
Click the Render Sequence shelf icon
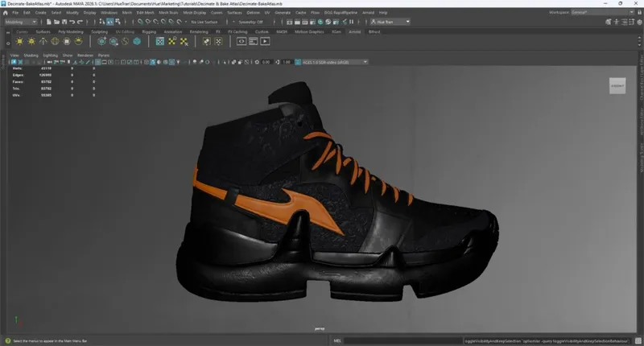265,41
